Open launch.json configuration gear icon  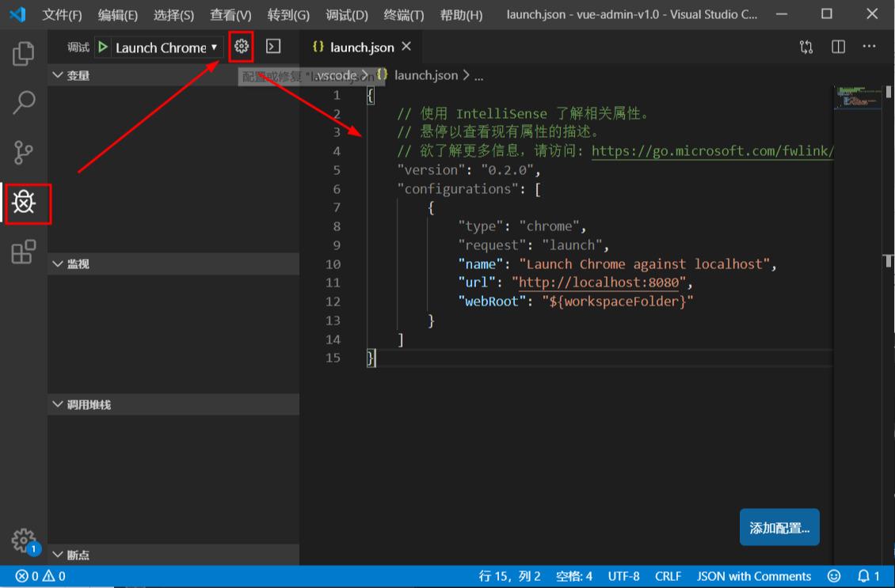[242, 46]
